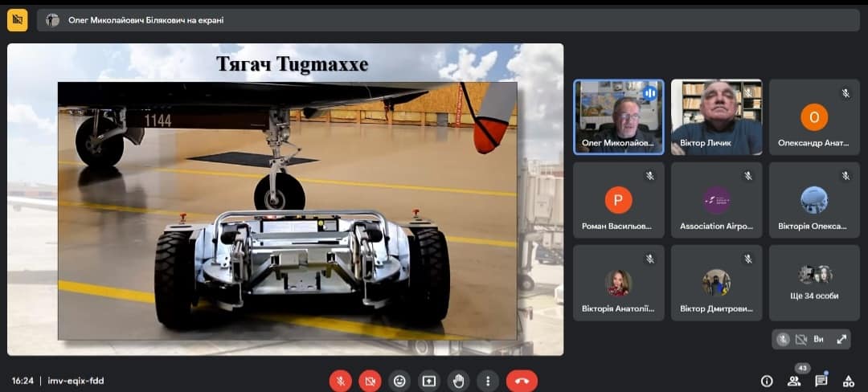Expand the 'Ще 34 особи' participants tile
Viewport: 868px width, 392px height.
(814, 283)
